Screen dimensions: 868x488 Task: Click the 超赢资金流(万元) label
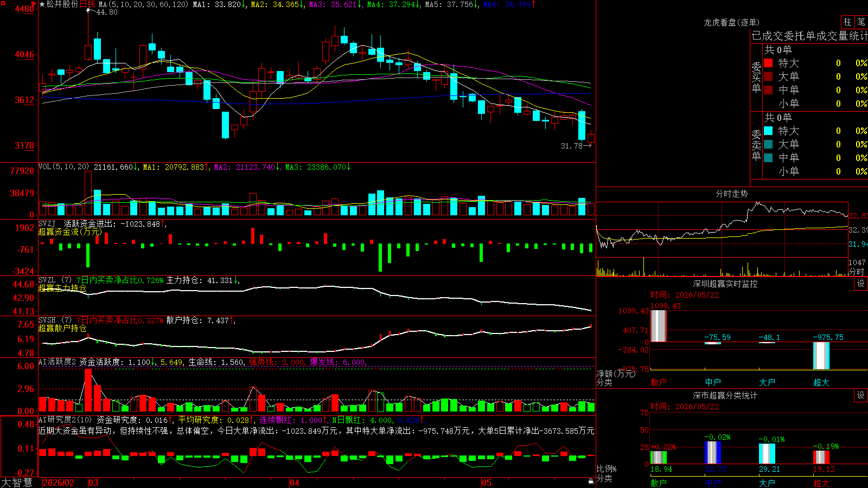tap(70, 232)
